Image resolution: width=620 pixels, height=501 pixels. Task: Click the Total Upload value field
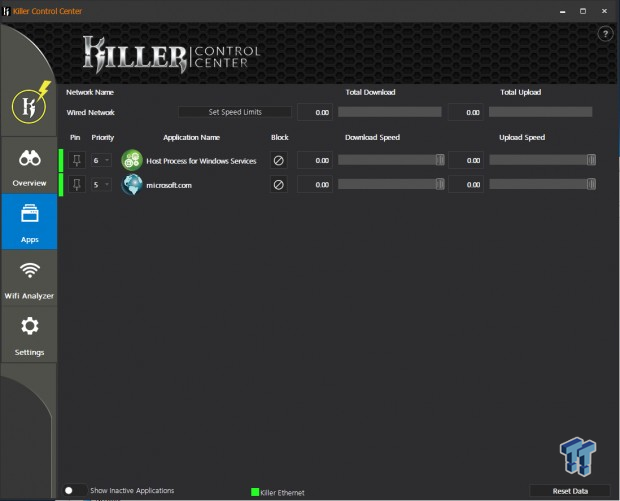click(x=465, y=112)
